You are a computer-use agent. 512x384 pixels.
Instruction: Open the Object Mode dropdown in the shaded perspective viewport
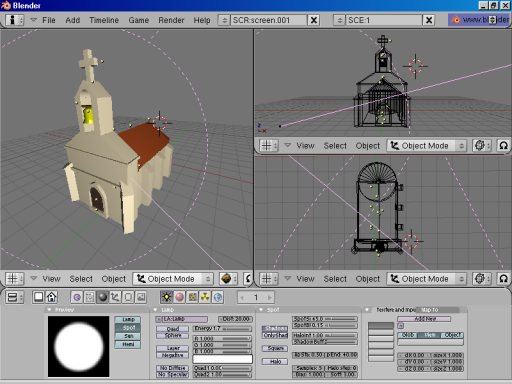coord(172,279)
